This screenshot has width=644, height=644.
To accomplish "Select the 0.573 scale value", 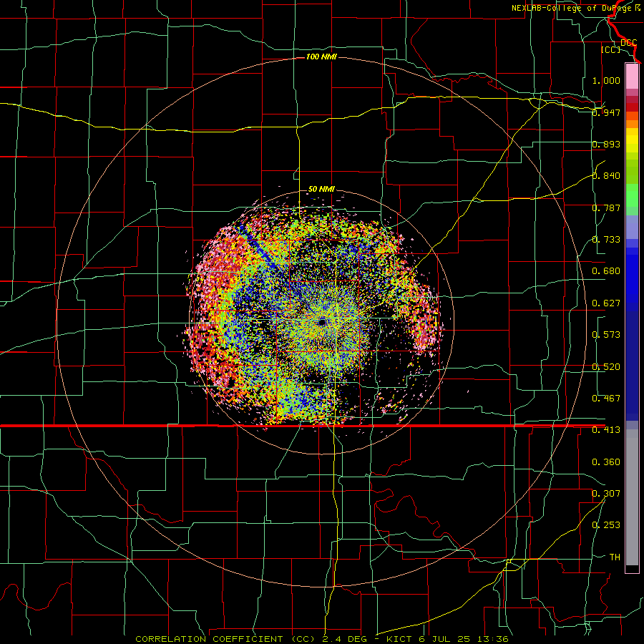I will point(606,335).
